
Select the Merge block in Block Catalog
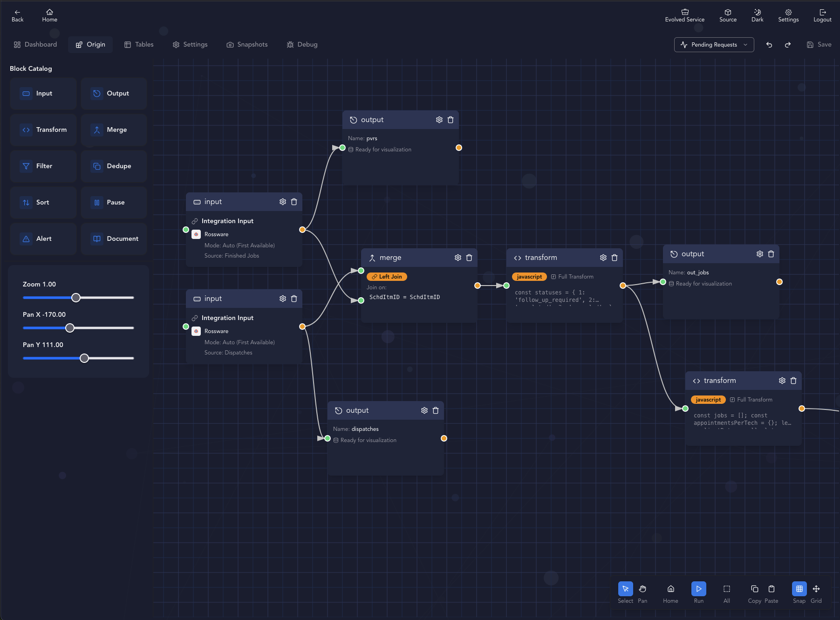click(114, 129)
